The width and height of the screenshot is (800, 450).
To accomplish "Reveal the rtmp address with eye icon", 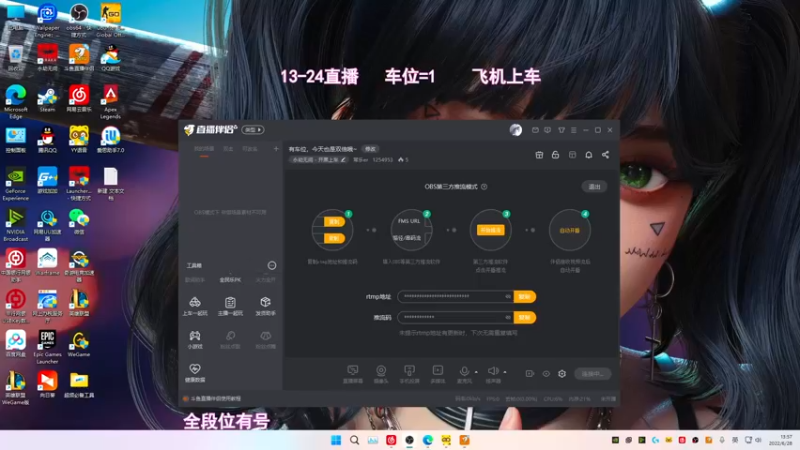I will pos(508,296).
